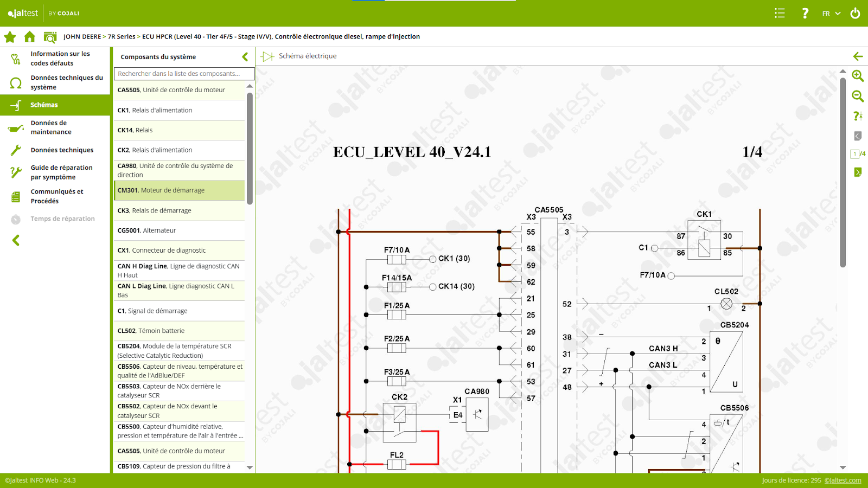Select CK14, Relais component
The height and width of the screenshot is (488, 868).
[179, 130]
